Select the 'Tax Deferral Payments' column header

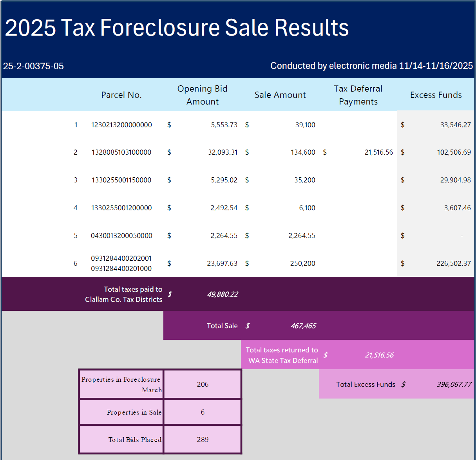(358, 95)
